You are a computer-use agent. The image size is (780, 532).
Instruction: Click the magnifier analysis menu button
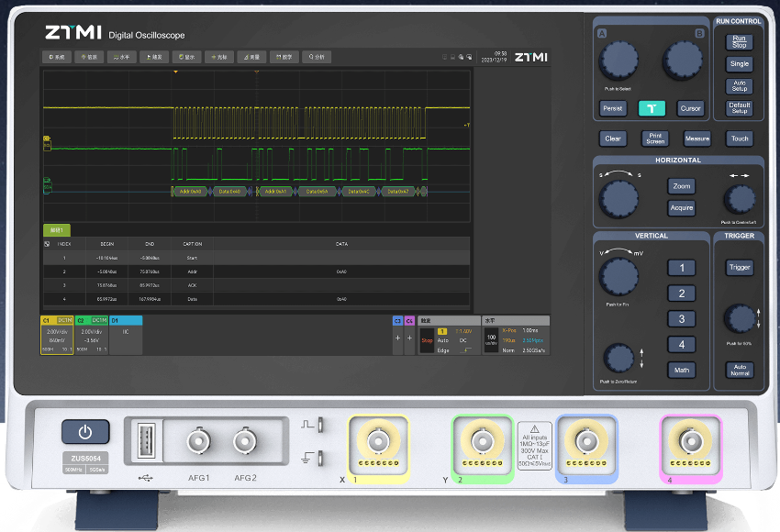point(317,57)
